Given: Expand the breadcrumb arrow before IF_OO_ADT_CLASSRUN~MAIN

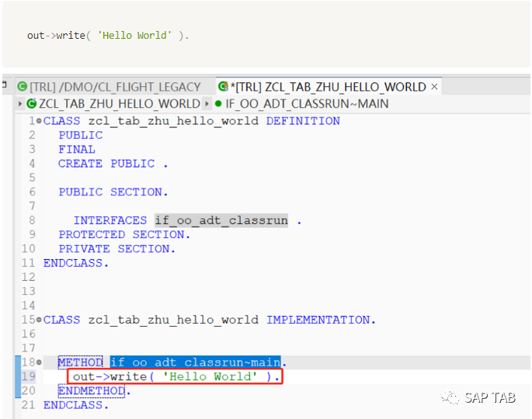Looking at the screenshot, I should tap(207, 103).
